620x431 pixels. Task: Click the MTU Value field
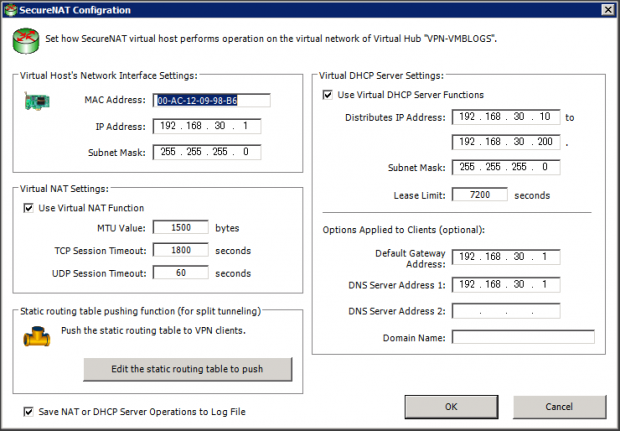coord(181,228)
